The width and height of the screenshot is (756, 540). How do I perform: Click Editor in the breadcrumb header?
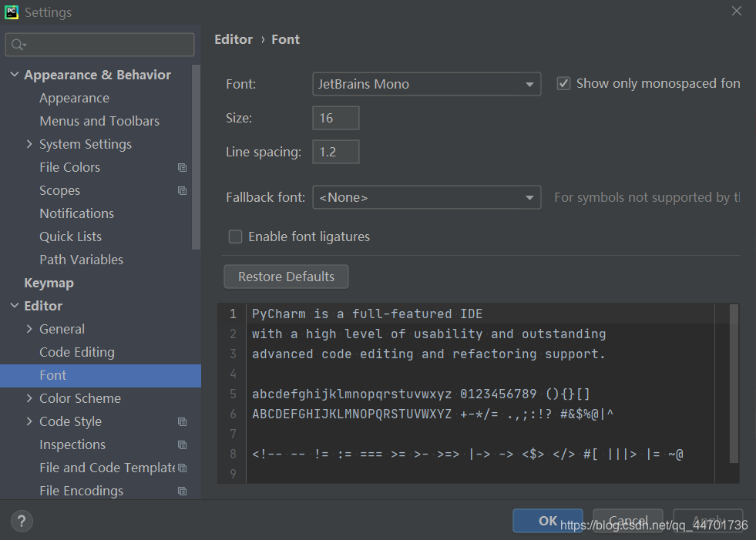tap(234, 39)
